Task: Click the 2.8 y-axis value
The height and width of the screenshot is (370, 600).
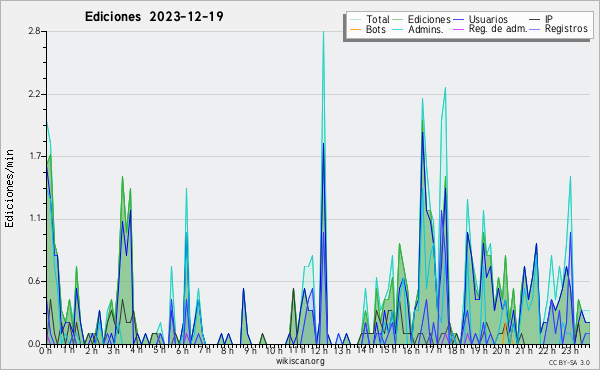Action: tap(34, 31)
